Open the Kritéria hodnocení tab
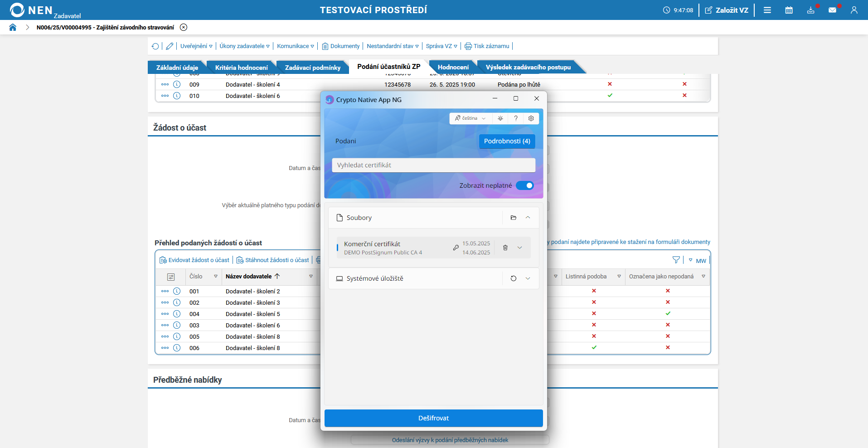This screenshot has width=868, height=448. 241,68
